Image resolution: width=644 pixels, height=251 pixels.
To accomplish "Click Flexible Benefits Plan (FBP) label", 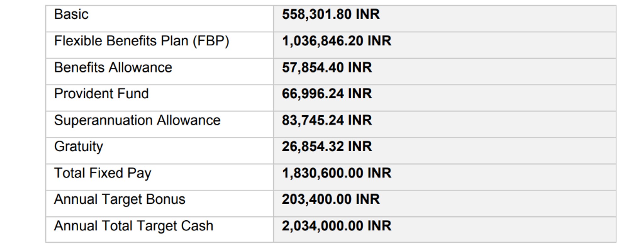I will 142,41.
